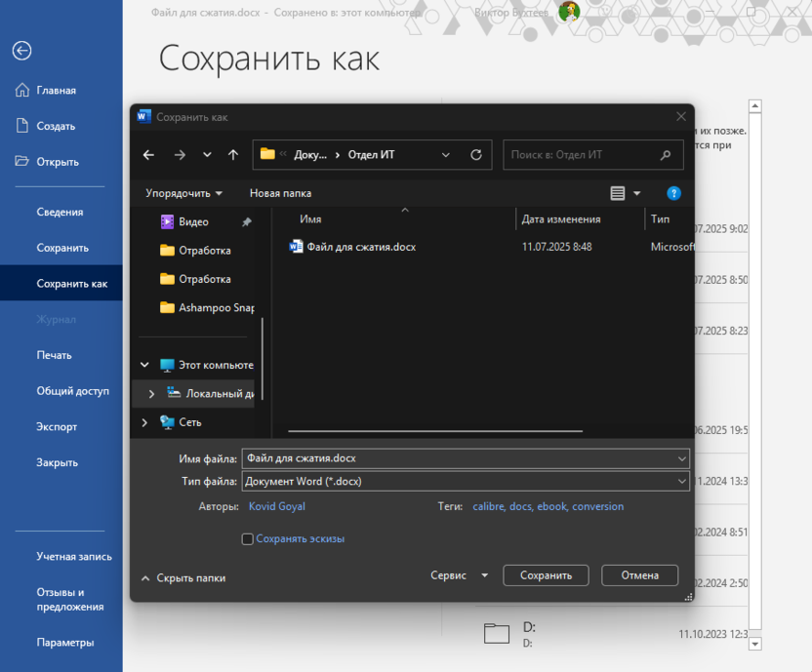Viewport: 812px width, 672px height.
Task: Expand the Сеть tree node
Action: tap(145, 422)
